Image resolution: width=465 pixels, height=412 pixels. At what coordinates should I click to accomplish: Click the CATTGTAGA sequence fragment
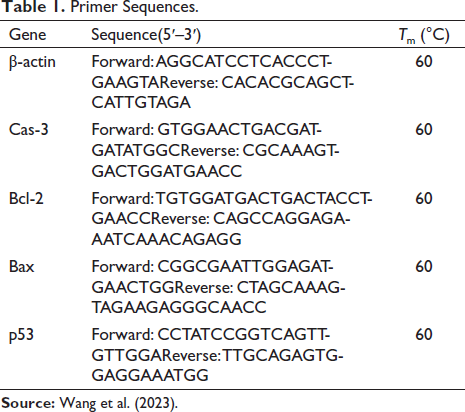[x=141, y=102]
